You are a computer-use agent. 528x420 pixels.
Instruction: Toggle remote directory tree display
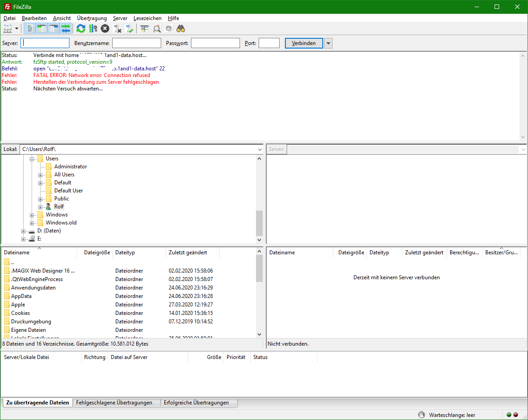(x=53, y=29)
